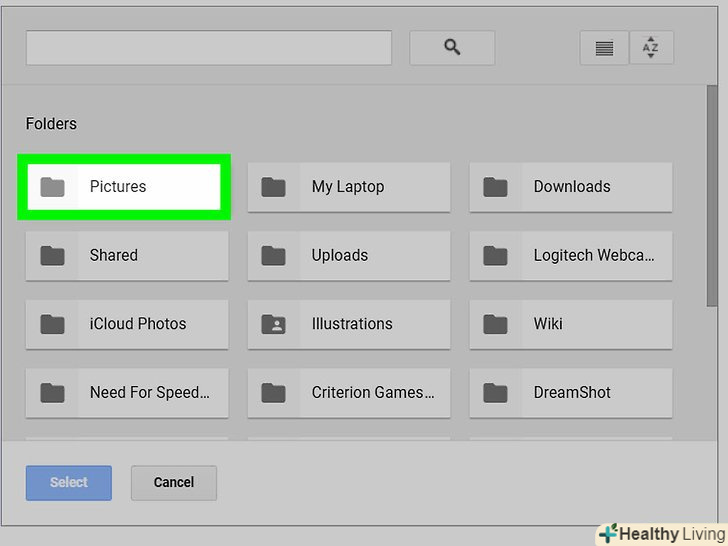Image resolution: width=728 pixels, height=546 pixels.
Task: Click the Downloads folder icon
Action: [495, 187]
